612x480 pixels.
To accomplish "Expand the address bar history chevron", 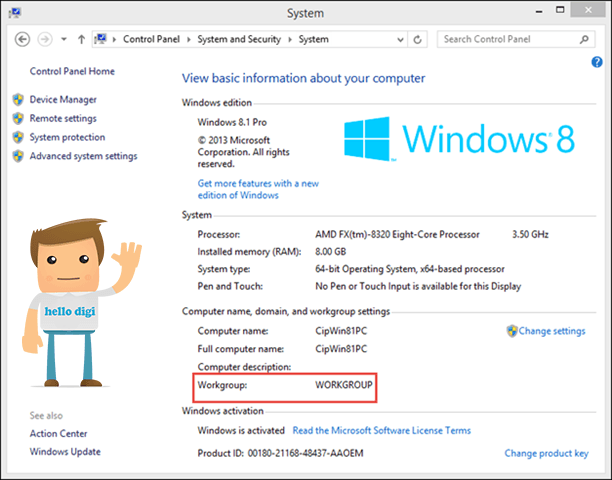I will [400, 40].
